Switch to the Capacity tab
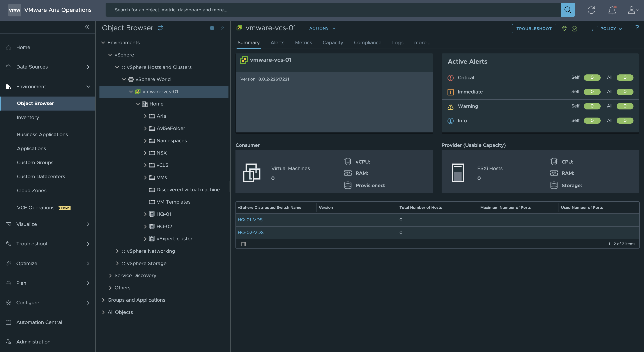 coord(333,42)
